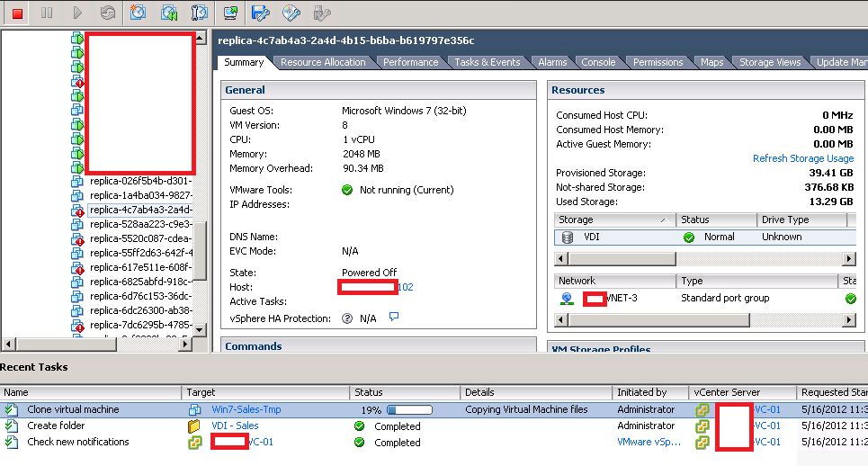
Task: Click the inventory tree scroll left arrow
Action: [8, 345]
